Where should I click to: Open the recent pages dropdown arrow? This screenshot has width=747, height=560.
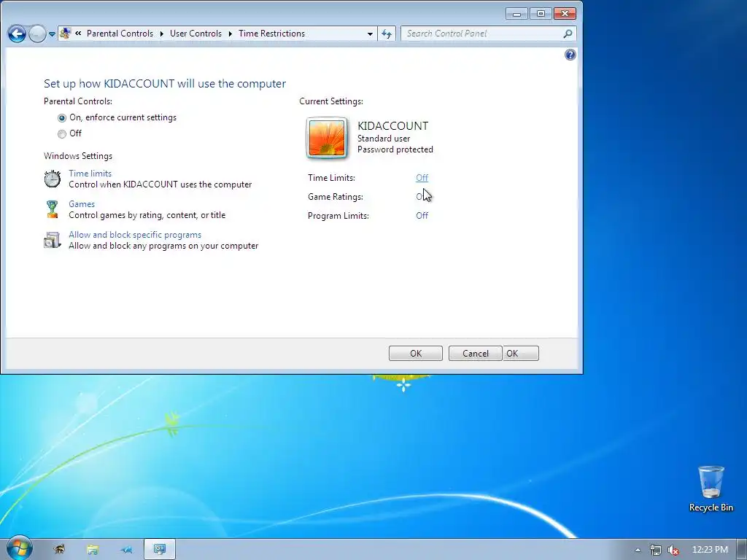[x=52, y=34]
